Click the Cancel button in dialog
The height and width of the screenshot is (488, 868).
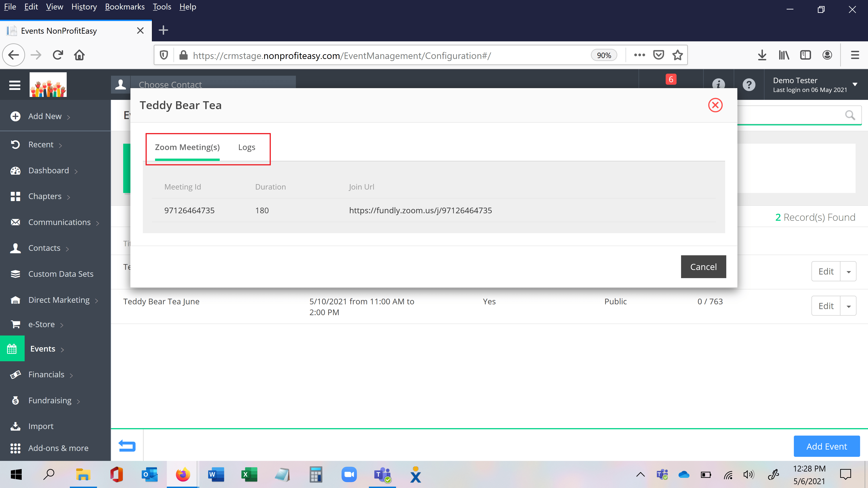point(703,266)
